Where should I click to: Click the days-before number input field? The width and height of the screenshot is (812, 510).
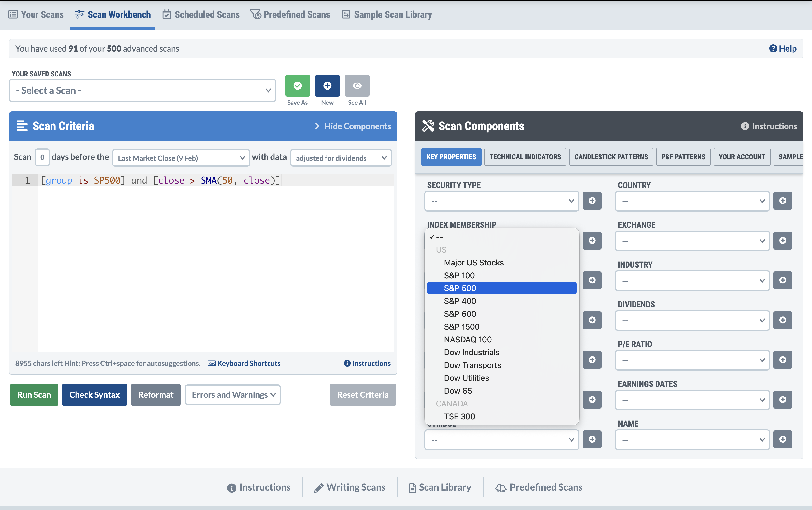pyautogui.click(x=42, y=157)
